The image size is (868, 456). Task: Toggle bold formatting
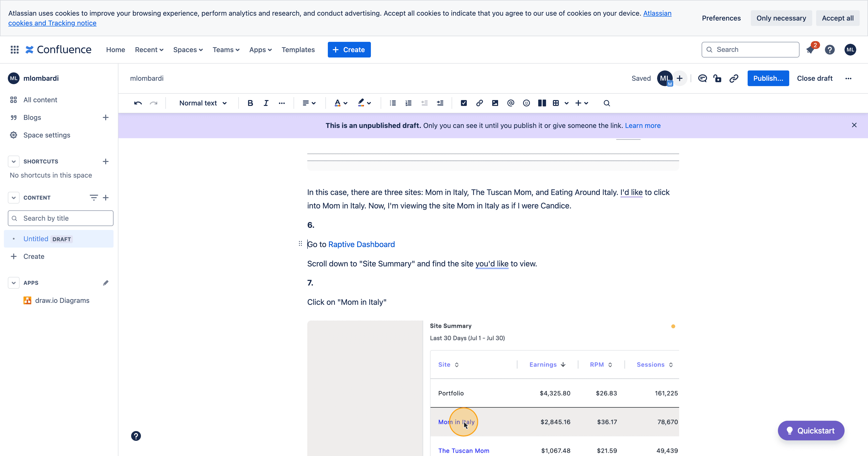click(x=250, y=103)
